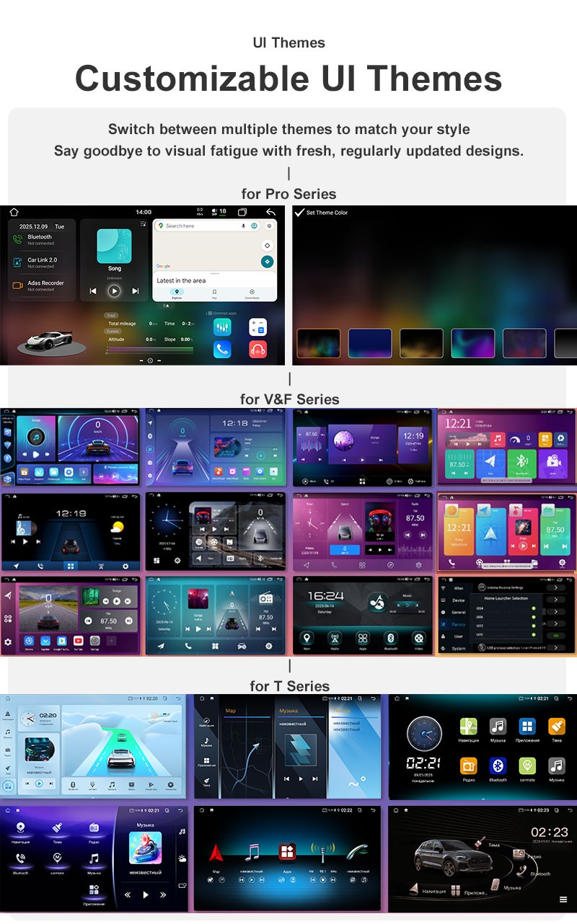577x924 pixels.
Task: Open the equalizer app in Common apps
Action: coord(222,326)
